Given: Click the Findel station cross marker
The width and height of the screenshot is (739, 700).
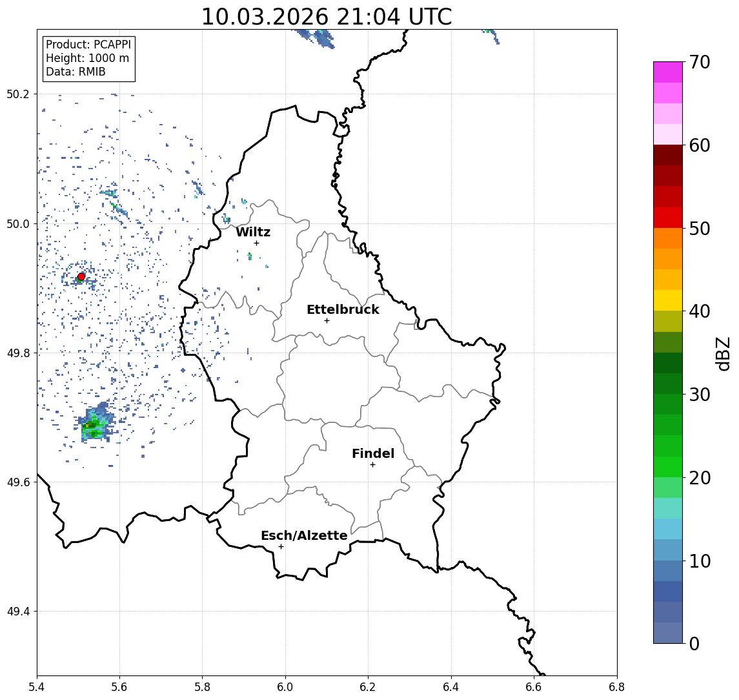Looking at the screenshot, I should (x=372, y=465).
